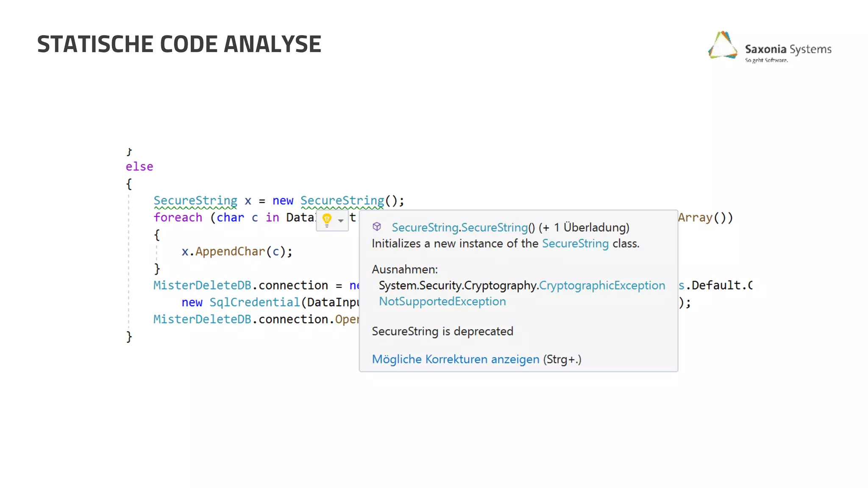Click the yellow lightbulb quick actions icon

tap(327, 220)
